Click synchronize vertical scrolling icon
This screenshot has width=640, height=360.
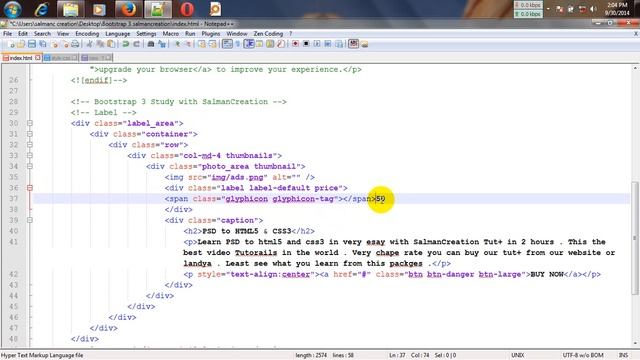pos(202,44)
